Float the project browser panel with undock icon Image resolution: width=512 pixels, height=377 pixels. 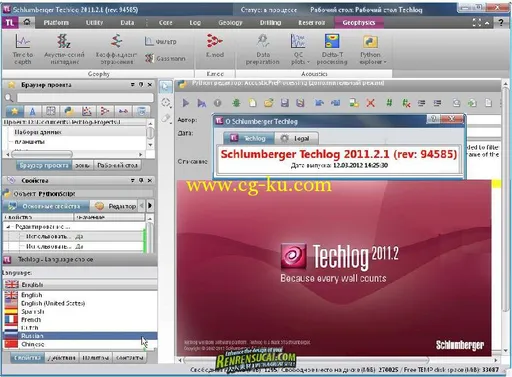pos(141,85)
